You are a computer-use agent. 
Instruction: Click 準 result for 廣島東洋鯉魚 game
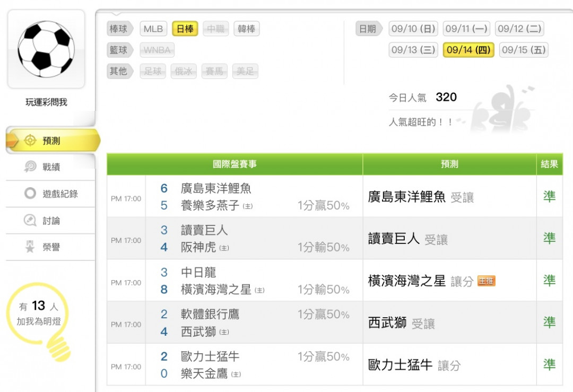point(550,197)
